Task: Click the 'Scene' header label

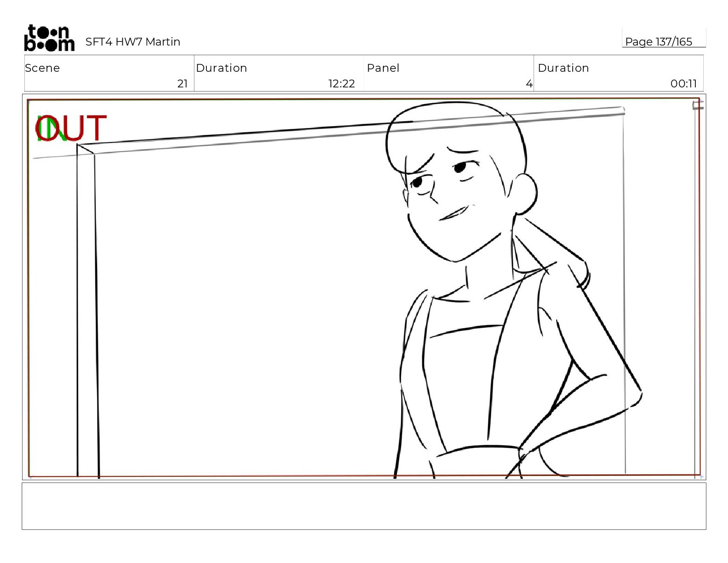Action: pos(42,68)
